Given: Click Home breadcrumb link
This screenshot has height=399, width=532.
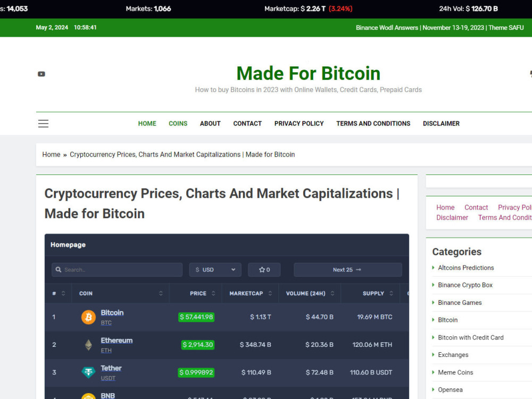Looking at the screenshot, I should click(x=51, y=154).
